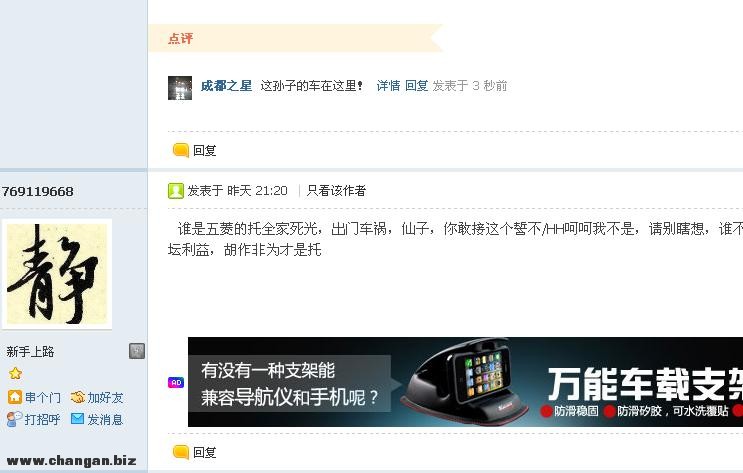Click the AD badge icon left of banner
The image size is (743, 473).
pyautogui.click(x=176, y=382)
